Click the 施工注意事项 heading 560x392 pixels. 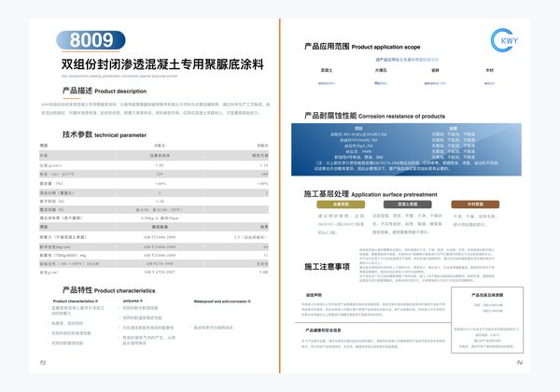point(327,267)
